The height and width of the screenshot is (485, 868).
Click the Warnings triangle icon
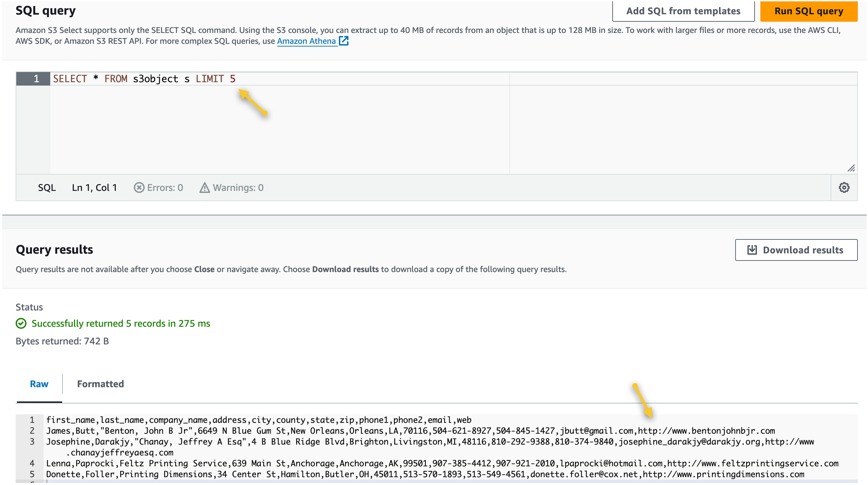click(204, 187)
